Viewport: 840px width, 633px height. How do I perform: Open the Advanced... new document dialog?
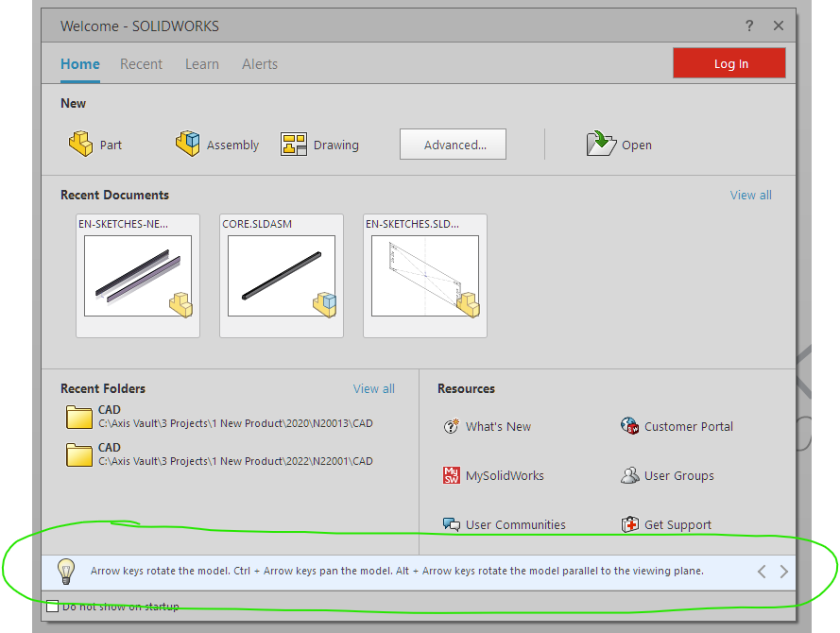(453, 144)
